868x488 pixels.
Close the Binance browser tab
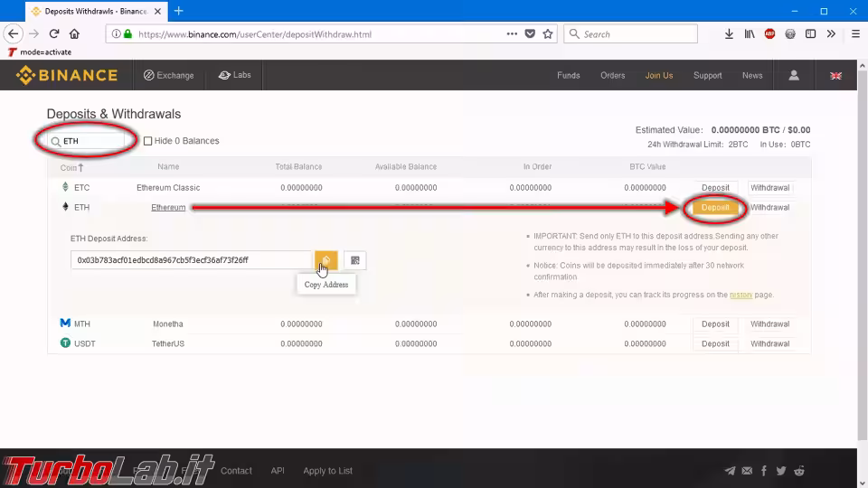pos(157,11)
